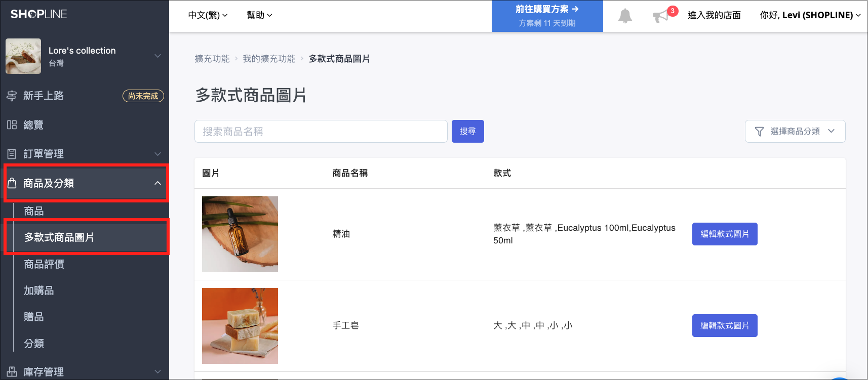Open the 中文(繁) language dropdown

(x=208, y=15)
